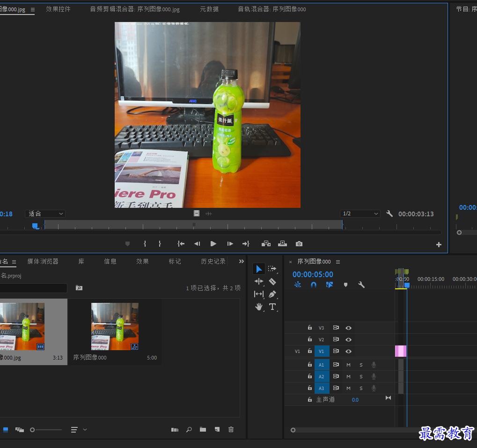Open the 标记 tab

(x=175, y=261)
